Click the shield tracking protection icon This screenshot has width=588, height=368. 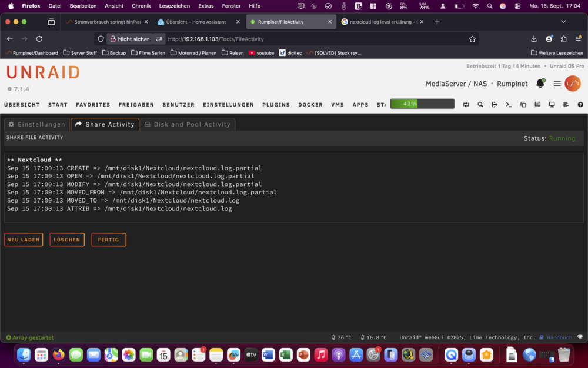point(101,39)
